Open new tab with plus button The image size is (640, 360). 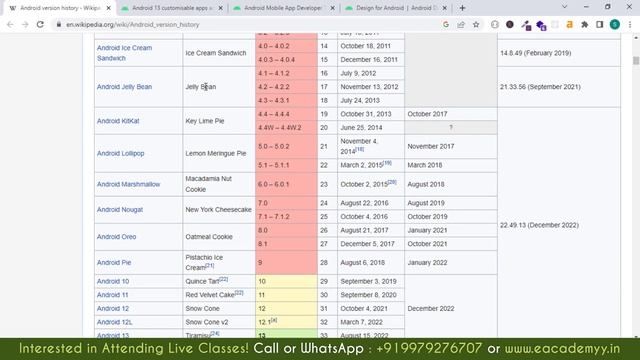click(462, 8)
